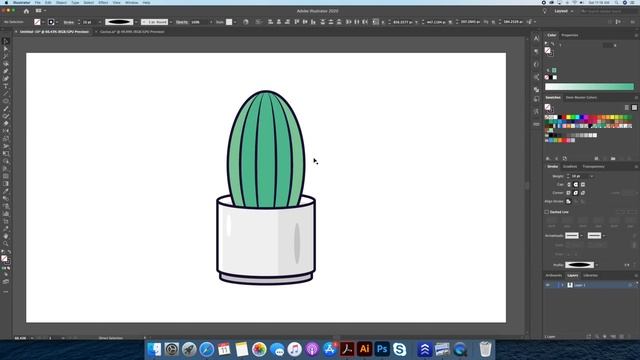
Task: Click the Home icon in the top bar
Action: [x=27, y=11]
